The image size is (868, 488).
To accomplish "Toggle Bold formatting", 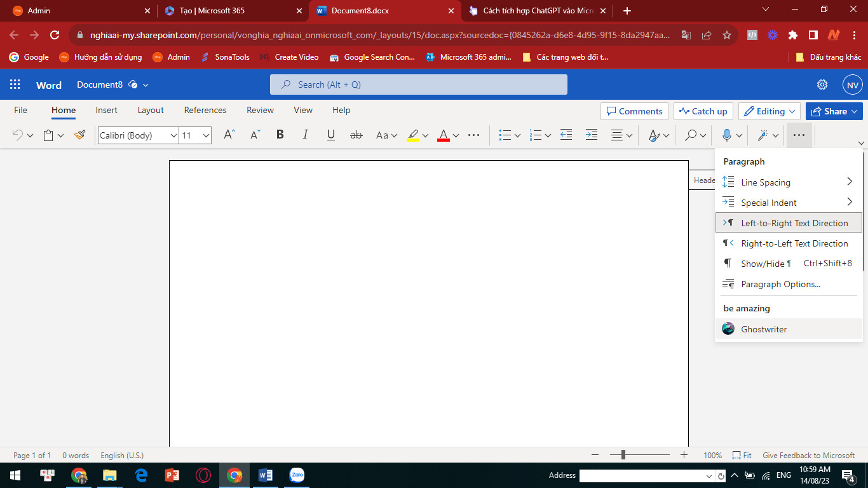I will tap(280, 135).
